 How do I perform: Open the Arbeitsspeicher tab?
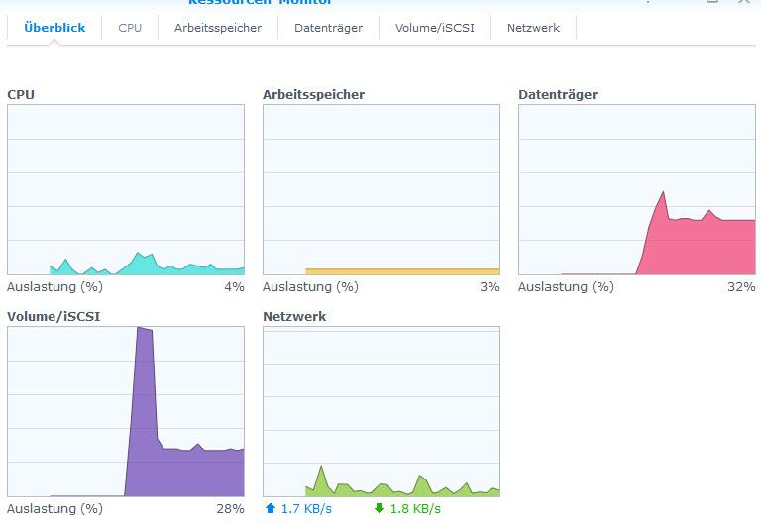[218, 28]
